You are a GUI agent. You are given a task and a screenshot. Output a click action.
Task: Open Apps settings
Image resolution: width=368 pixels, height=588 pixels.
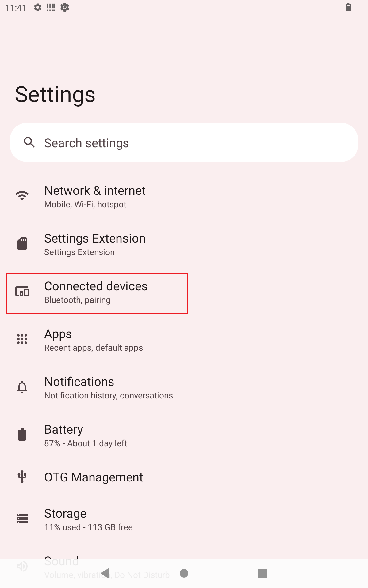click(x=94, y=340)
